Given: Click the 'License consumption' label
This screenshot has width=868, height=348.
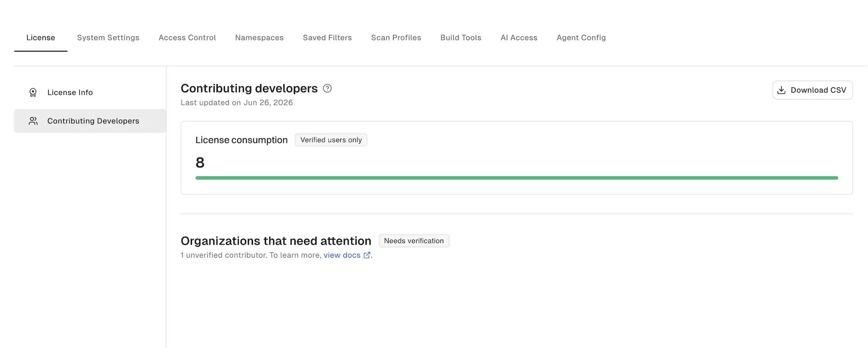Looking at the screenshot, I should coord(241,140).
